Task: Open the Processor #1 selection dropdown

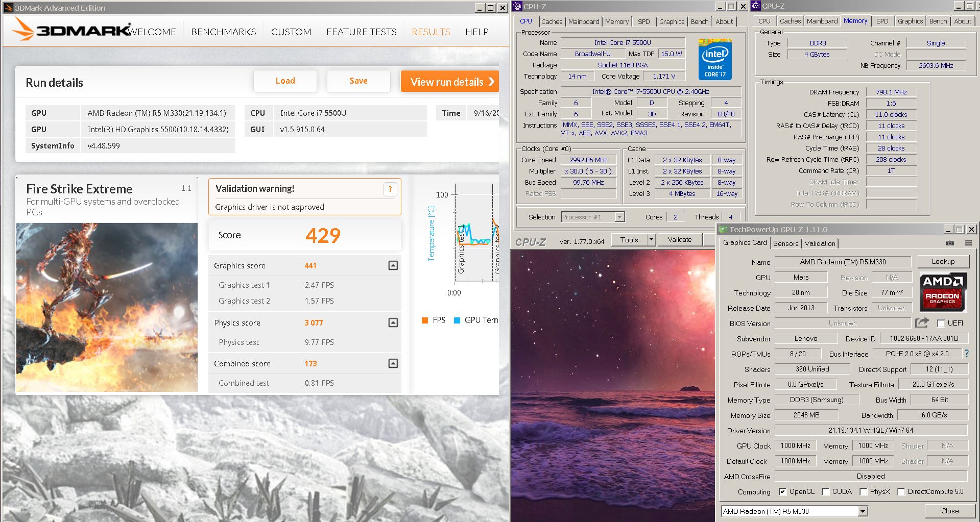Action: [619, 217]
